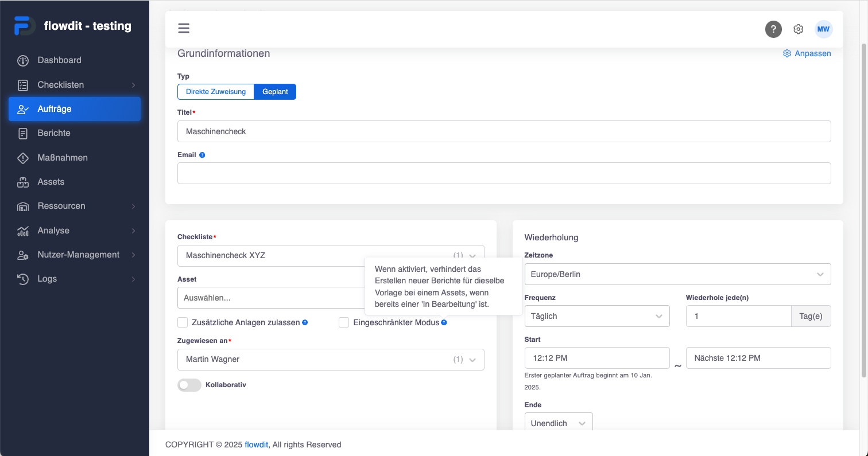This screenshot has width=868, height=456.
Task: Open the hamburger menu icon
Action: click(184, 29)
